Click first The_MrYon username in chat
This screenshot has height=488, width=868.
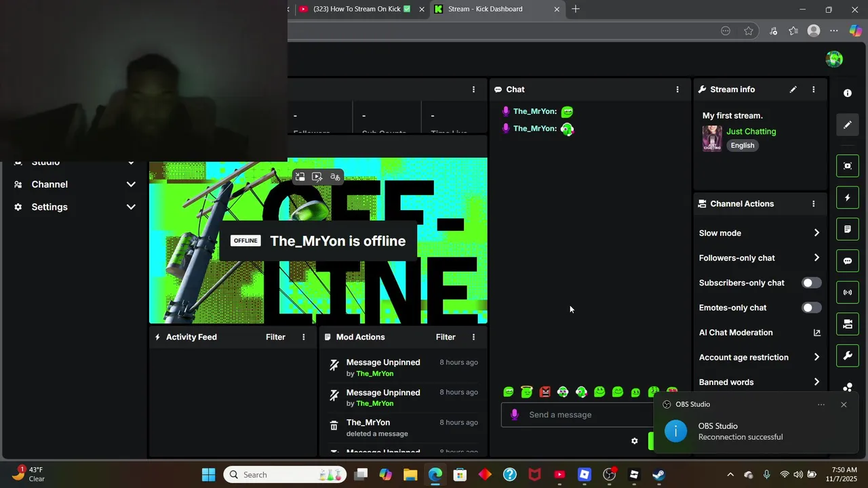(534, 111)
